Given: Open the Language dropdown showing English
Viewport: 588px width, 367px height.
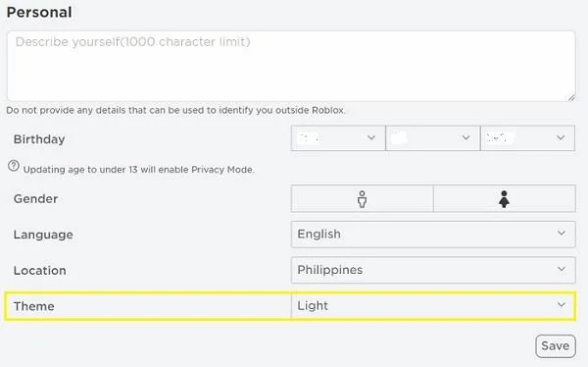Looking at the screenshot, I should pyautogui.click(x=433, y=235).
